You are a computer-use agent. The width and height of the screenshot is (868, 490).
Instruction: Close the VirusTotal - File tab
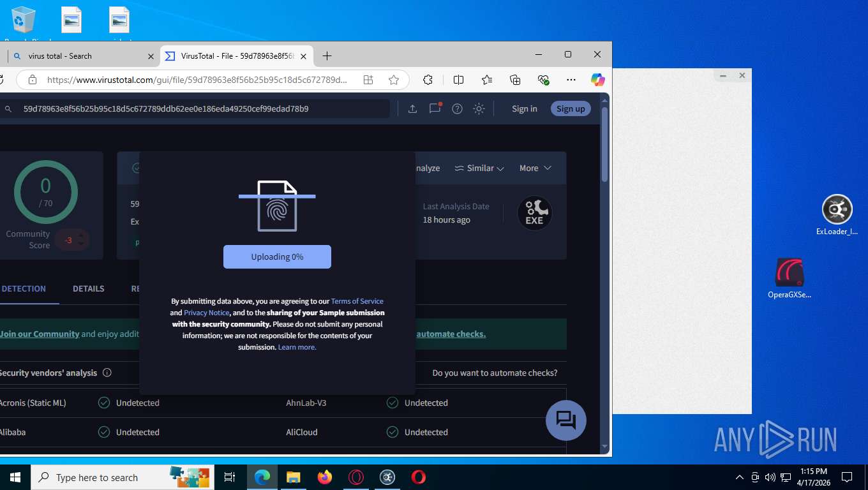[304, 56]
